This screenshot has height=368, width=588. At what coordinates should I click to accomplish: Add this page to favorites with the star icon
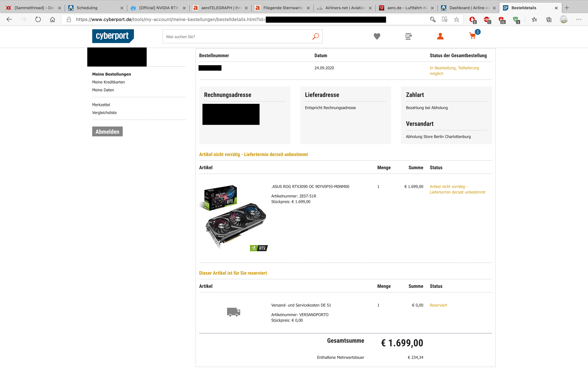tap(457, 20)
